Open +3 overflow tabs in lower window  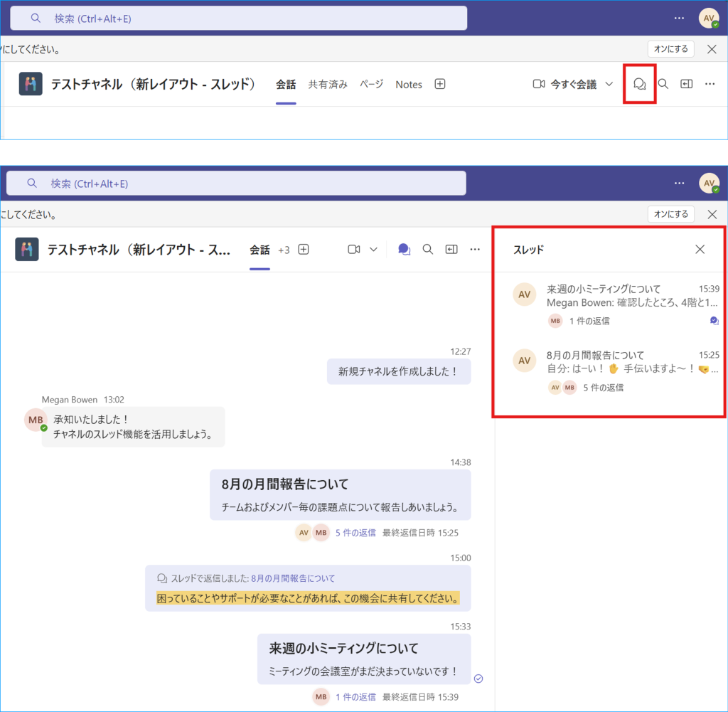(284, 250)
